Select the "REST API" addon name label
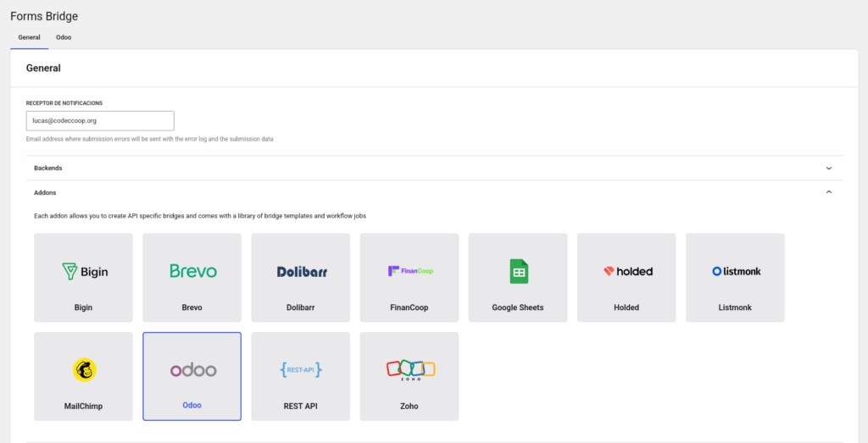Image resolution: width=868 pixels, height=443 pixels. (x=301, y=406)
